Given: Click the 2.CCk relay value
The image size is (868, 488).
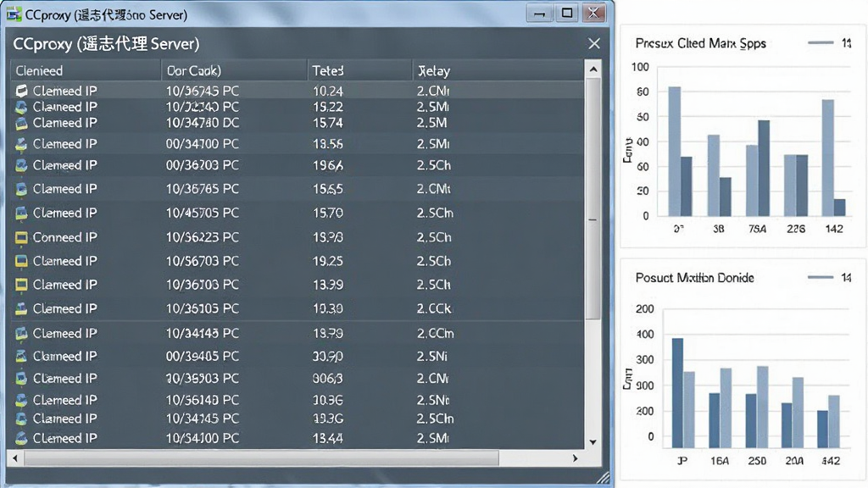Looking at the screenshot, I should point(434,308).
